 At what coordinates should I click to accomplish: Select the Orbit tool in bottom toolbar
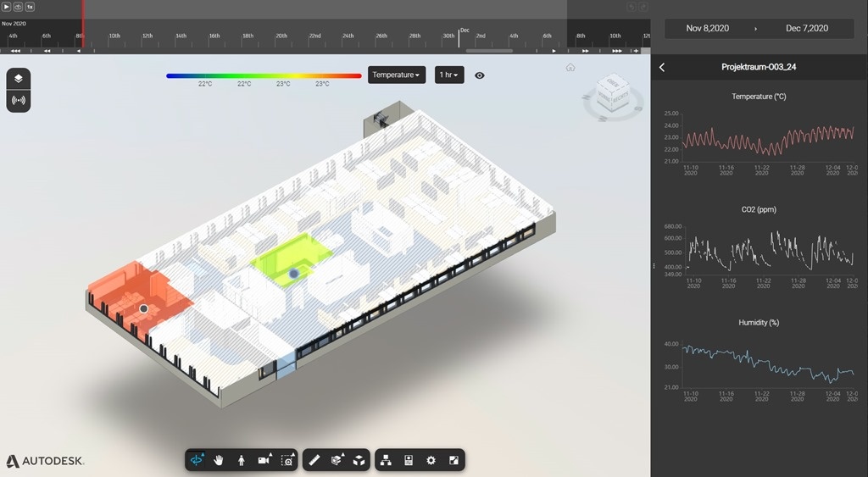pyautogui.click(x=198, y=460)
